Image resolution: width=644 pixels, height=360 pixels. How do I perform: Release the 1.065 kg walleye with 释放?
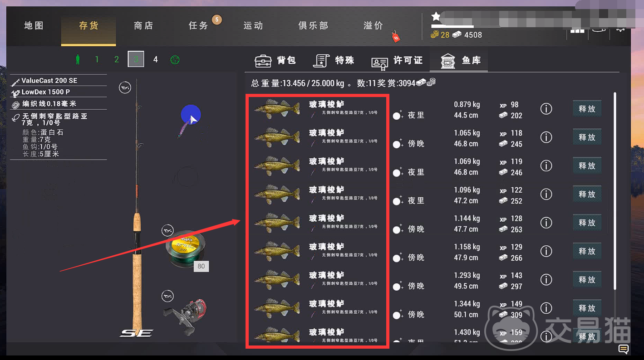pos(587,137)
